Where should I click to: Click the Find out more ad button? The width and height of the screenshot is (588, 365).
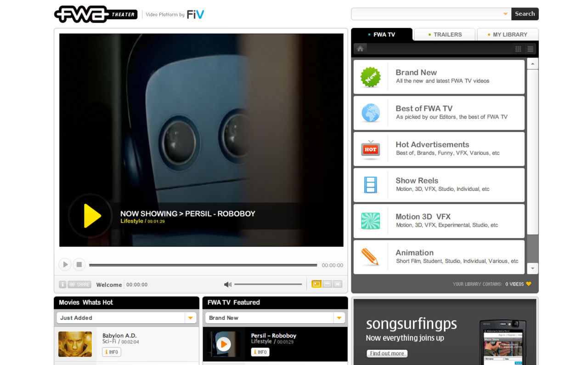[387, 354]
